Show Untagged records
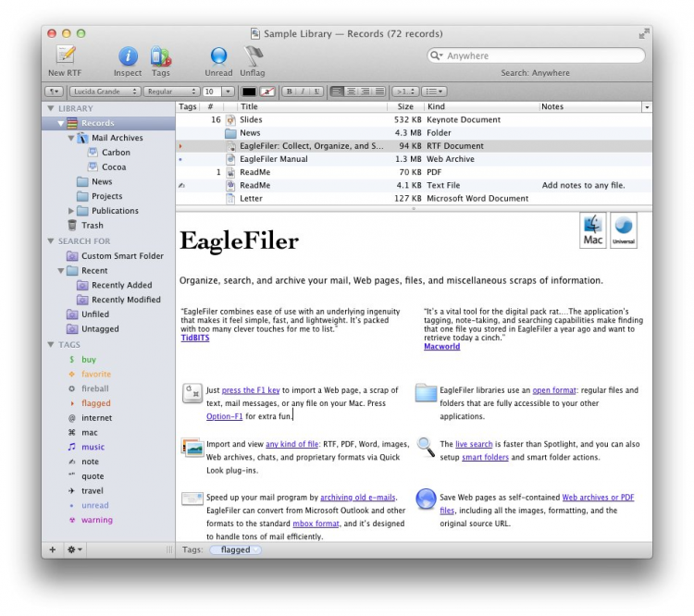The height and width of the screenshot is (616, 694). click(100, 328)
